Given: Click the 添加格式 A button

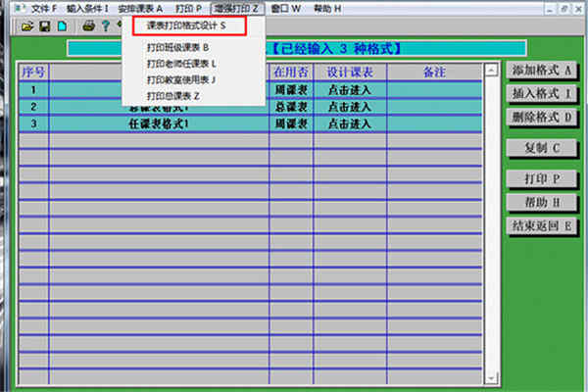Looking at the screenshot, I should pos(541,71).
